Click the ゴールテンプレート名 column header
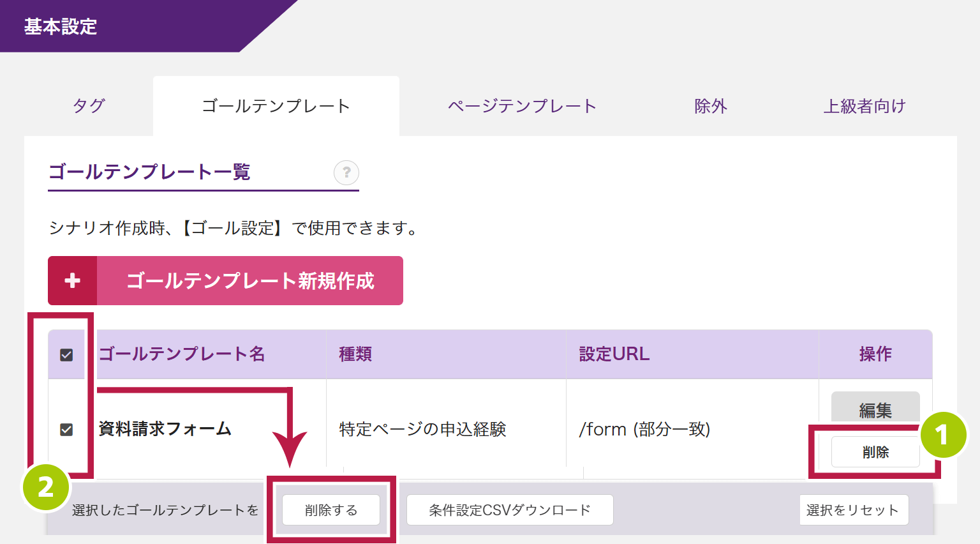 click(182, 354)
